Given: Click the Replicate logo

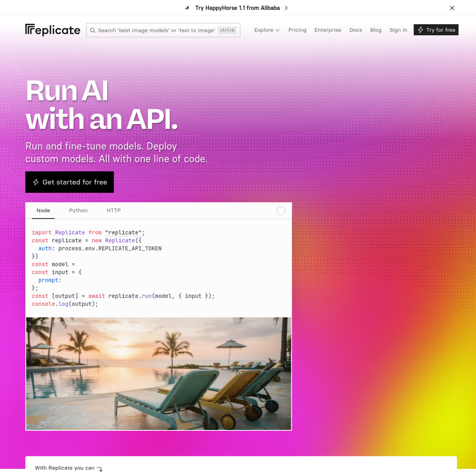Looking at the screenshot, I should click(53, 30).
